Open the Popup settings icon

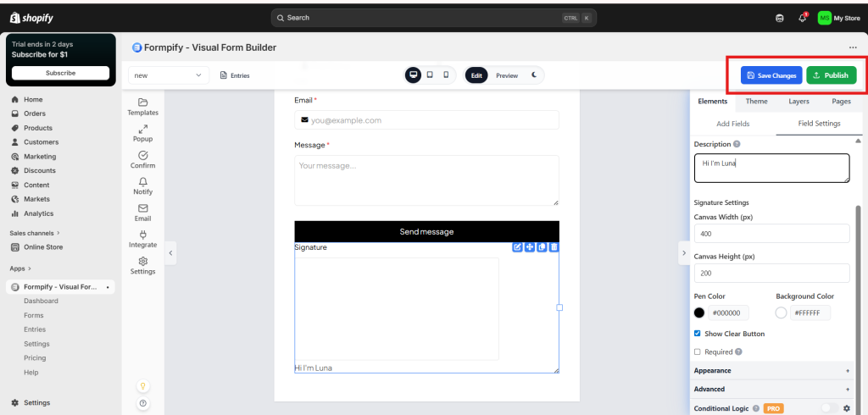tap(142, 133)
